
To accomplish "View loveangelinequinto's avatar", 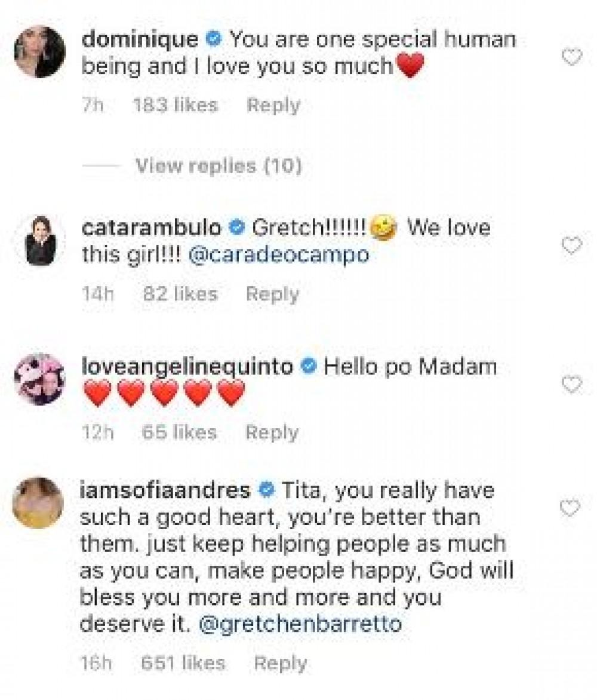I will [x=39, y=379].
